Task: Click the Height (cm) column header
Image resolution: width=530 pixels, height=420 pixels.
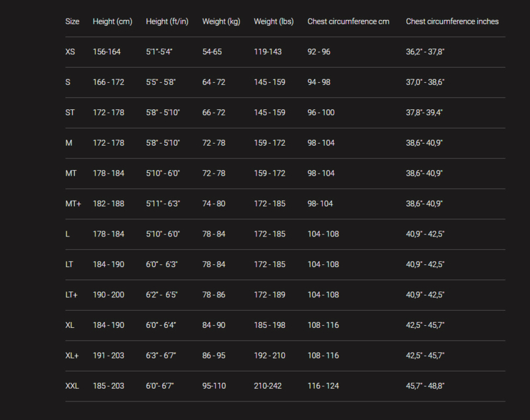Action: point(113,22)
